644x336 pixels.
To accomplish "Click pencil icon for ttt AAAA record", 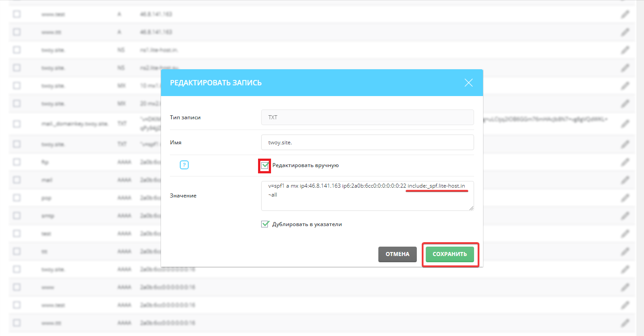I will pos(625,251).
